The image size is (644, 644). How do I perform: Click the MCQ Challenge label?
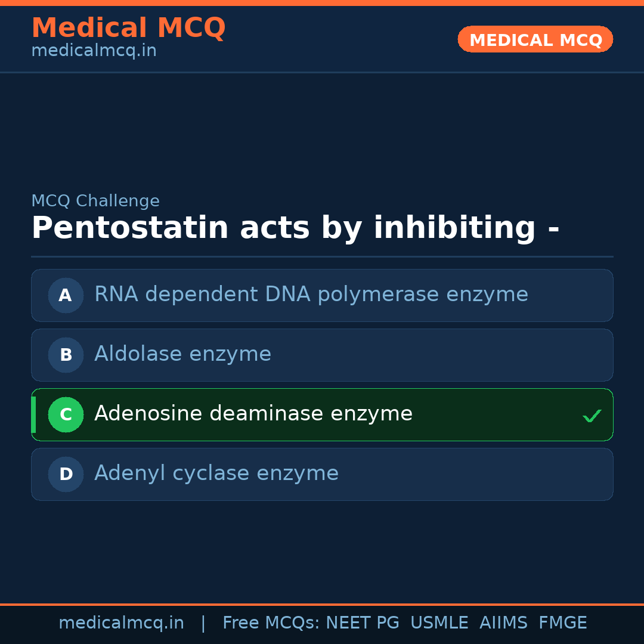tap(95, 202)
